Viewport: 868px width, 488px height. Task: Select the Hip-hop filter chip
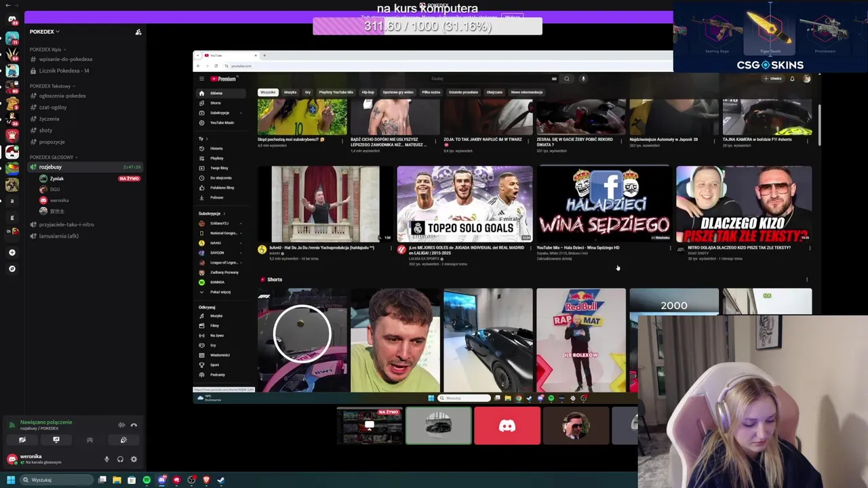click(368, 92)
